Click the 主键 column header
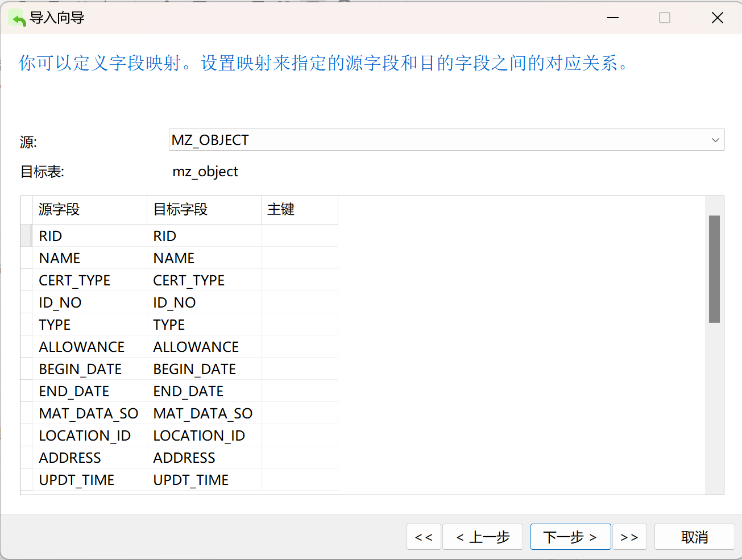 300,210
